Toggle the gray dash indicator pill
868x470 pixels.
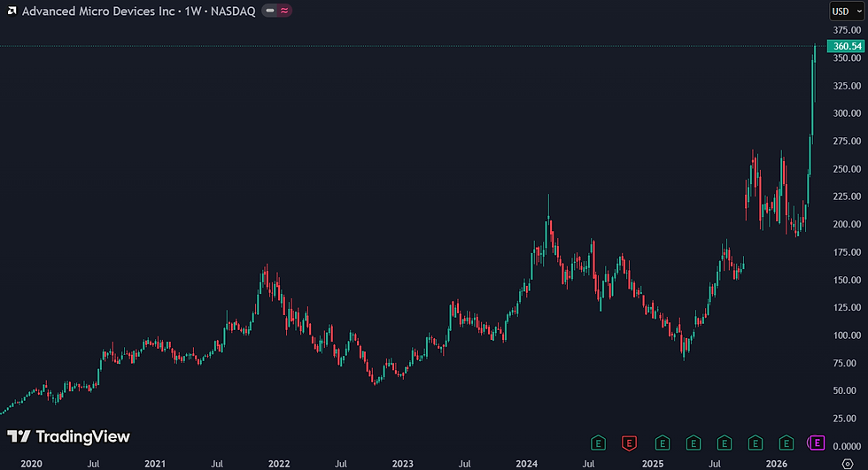[269, 11]
